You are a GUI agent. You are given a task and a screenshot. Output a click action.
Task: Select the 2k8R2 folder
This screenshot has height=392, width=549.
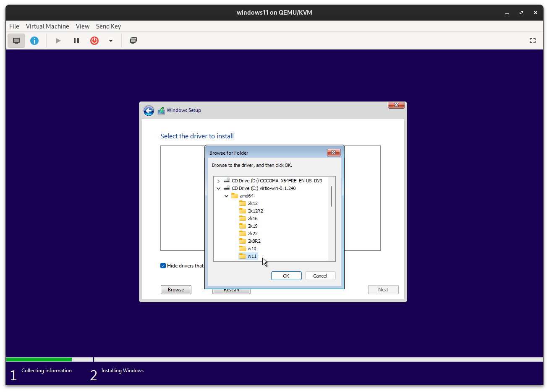(x=254, y=241)
